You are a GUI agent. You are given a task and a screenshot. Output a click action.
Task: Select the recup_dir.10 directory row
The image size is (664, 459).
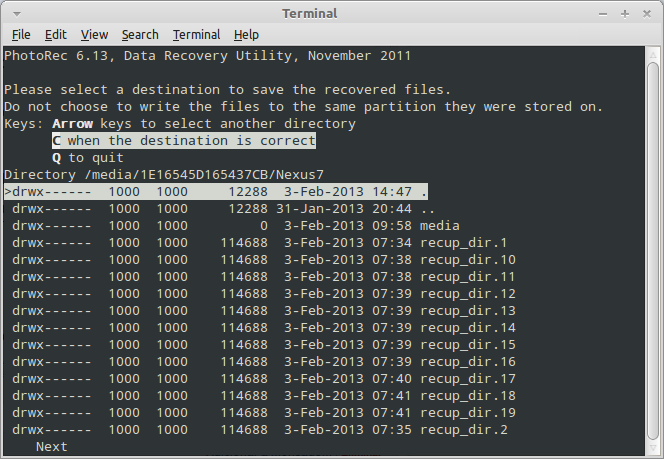pos(260,260)
